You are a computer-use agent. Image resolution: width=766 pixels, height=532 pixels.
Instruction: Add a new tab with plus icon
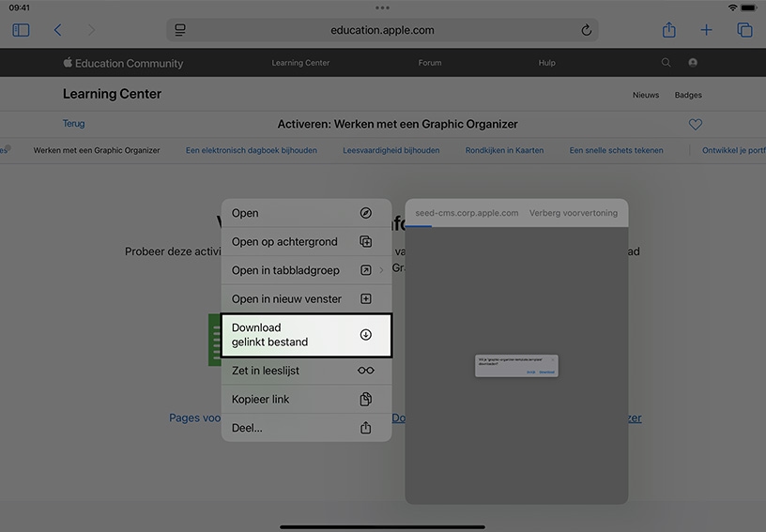(x=706, y=30)
